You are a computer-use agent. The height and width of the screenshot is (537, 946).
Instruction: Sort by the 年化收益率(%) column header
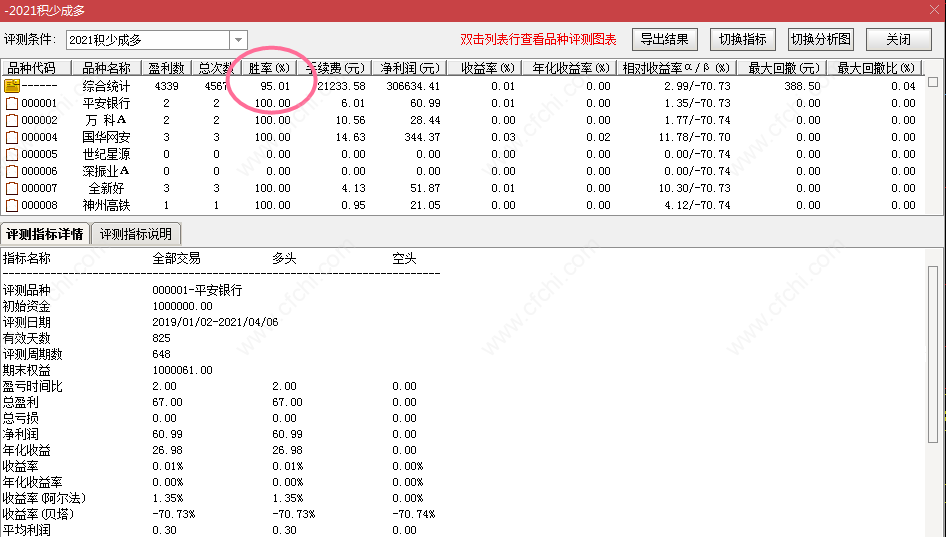coord(571,68)
